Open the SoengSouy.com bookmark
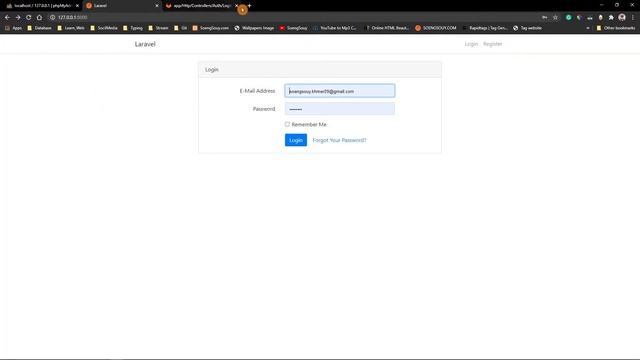This screenshot has width=640, height=360. 211,28
